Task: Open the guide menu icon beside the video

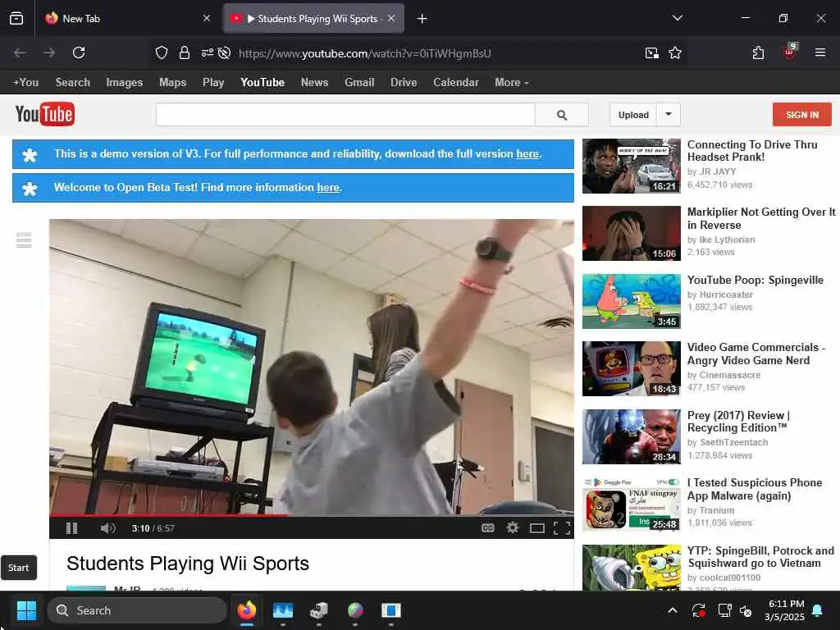Action: [24, 240]
